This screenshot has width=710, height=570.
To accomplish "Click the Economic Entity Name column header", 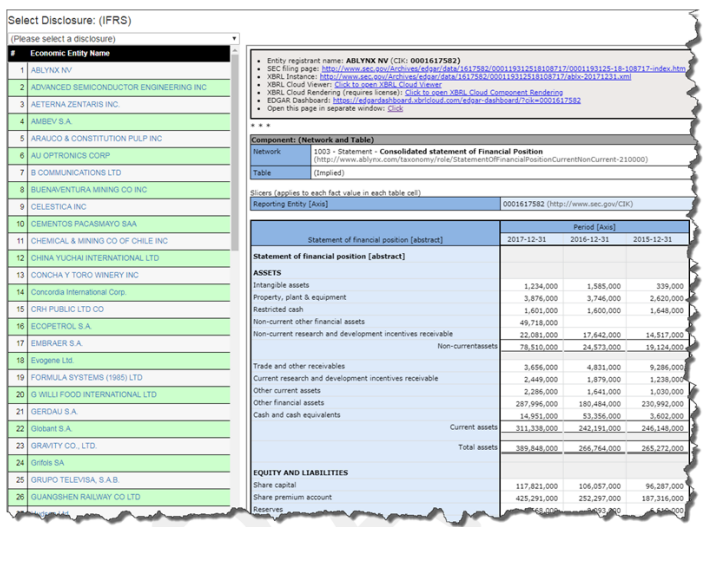I will click(x=70, y=53).
